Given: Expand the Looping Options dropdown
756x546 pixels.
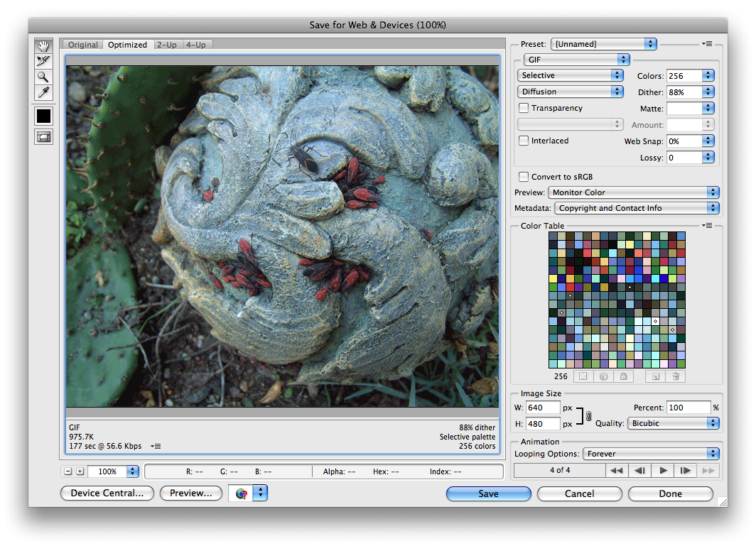Looking at the screenshot, I should point(651,454).
